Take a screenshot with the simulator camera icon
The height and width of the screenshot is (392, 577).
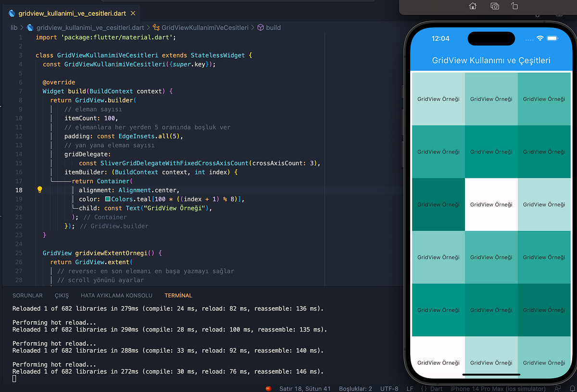click(494, 6)
